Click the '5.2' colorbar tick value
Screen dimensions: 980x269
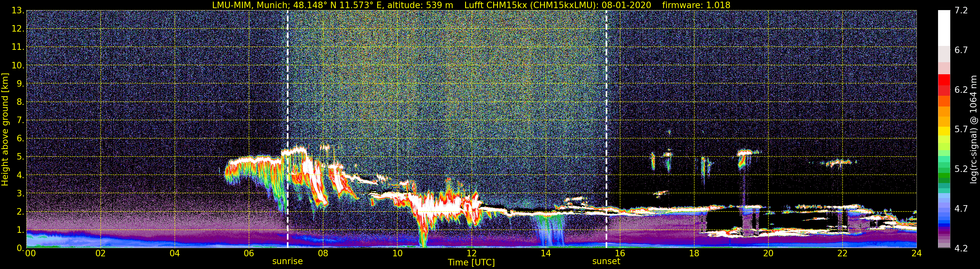(x=961, y=169)
